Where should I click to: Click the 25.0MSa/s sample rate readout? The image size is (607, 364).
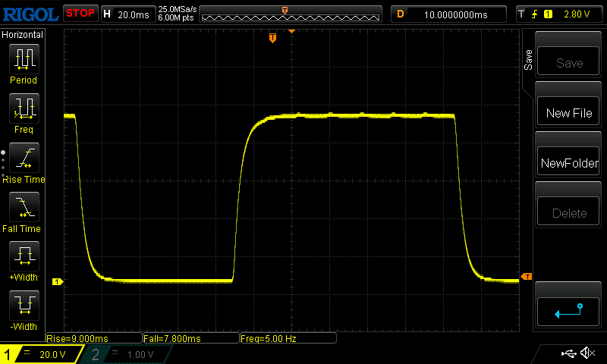pos(178,9)
